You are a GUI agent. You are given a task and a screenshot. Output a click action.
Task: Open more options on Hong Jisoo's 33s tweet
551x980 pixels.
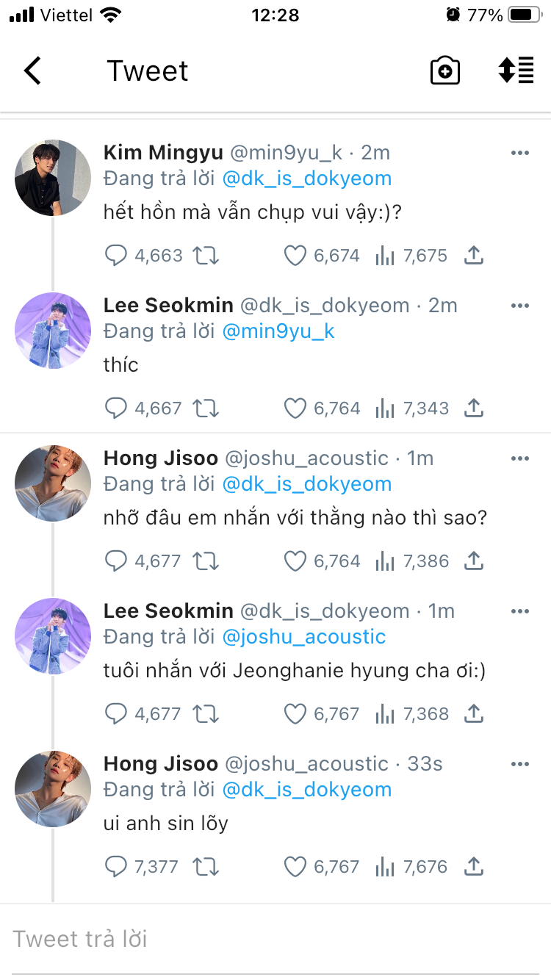519,764
